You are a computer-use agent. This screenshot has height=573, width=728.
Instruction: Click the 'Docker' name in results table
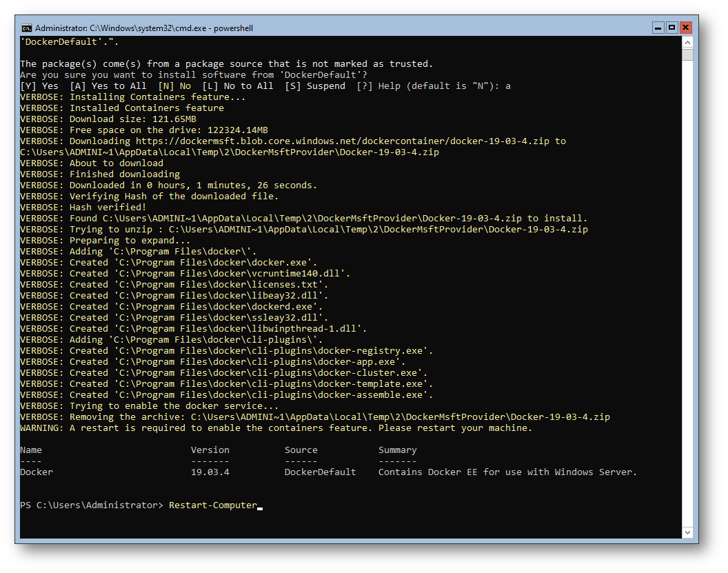point(37,472)
